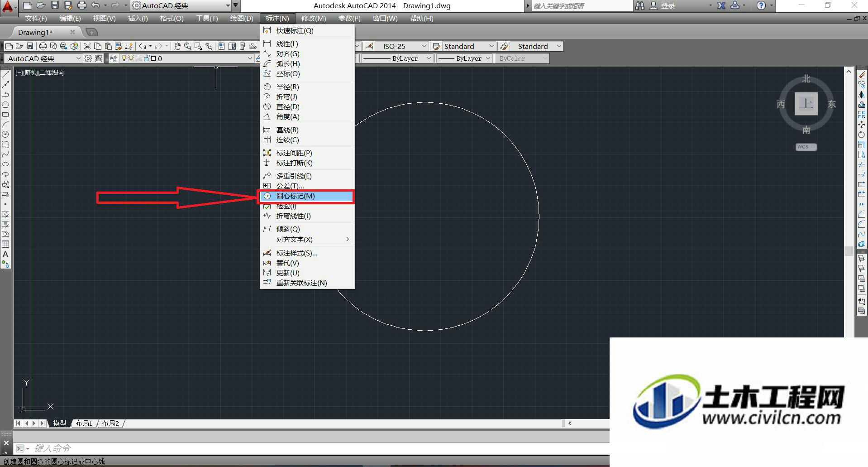The width and height of the screenshot is (868, 467).
Task: Expand the 对齐文字(X) submenu
Action: coord(306,240)
